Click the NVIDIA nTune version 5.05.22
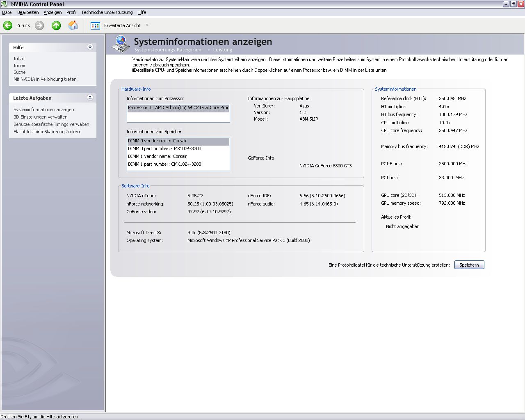The image size is (525, 420). pyautogui.click(x=195, y=196)
